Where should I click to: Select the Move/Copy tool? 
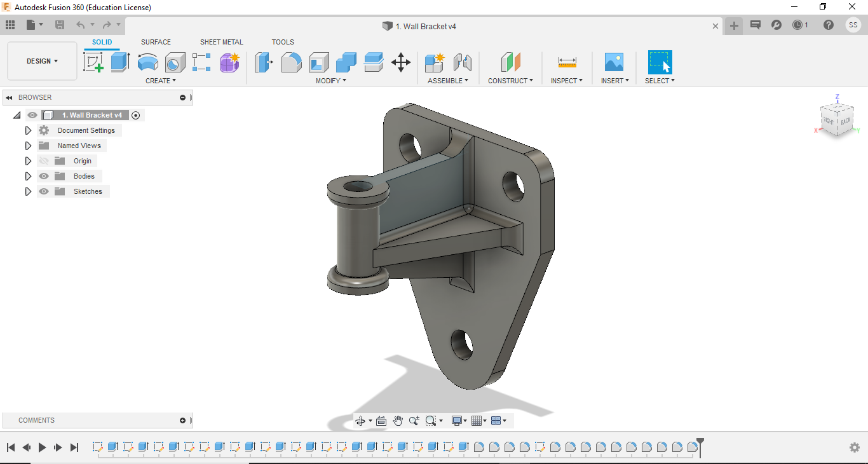(401, 62)
